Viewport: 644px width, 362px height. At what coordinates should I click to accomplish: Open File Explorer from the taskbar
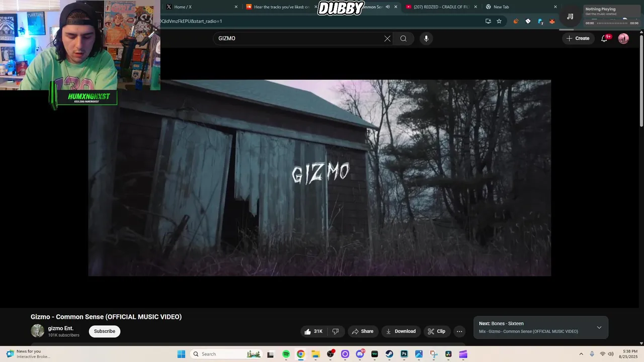pos(315,354)
